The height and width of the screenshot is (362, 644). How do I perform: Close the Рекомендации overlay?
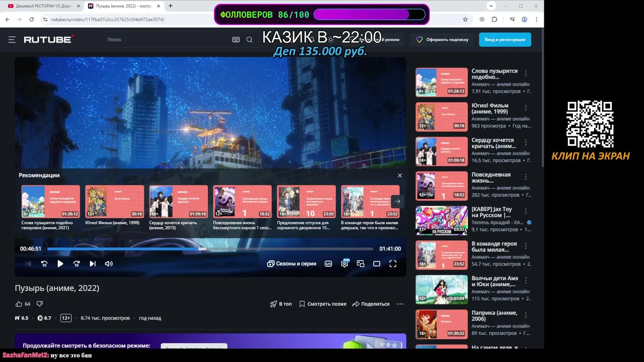tap(400, 175)
